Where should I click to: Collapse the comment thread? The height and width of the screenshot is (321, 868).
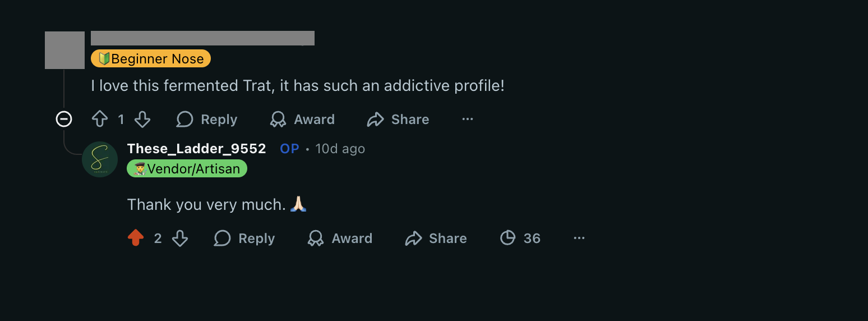click(64, 119)
